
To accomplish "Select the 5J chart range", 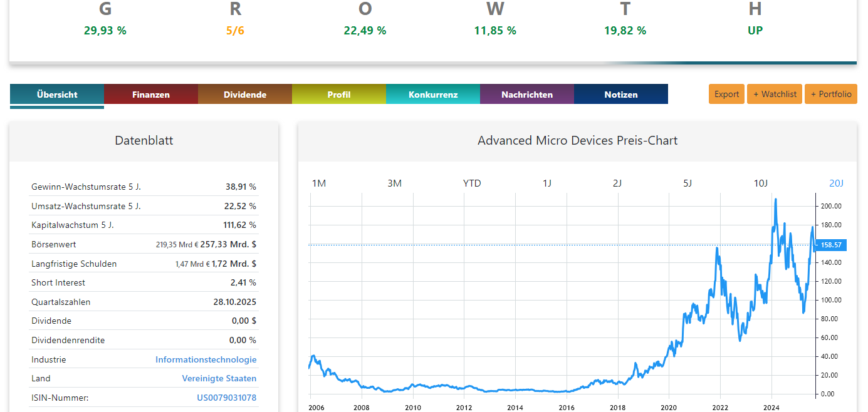I will [688, 183].
